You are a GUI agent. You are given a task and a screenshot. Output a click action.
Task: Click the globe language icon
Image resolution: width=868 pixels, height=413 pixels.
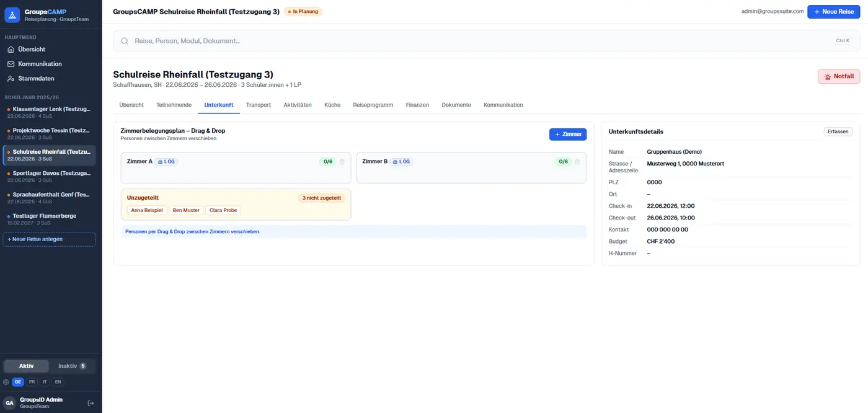point(6,382)
